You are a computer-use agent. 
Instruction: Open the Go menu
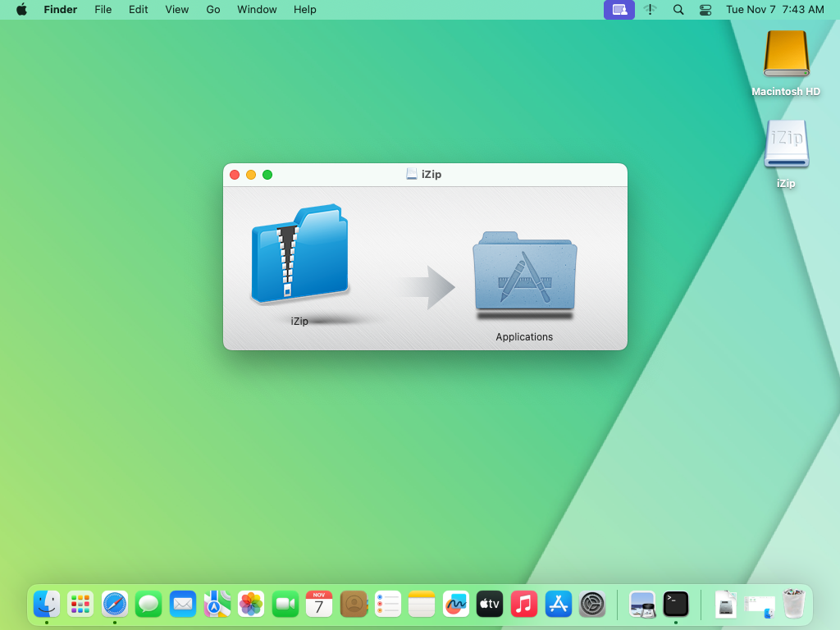tap(213, 10)
